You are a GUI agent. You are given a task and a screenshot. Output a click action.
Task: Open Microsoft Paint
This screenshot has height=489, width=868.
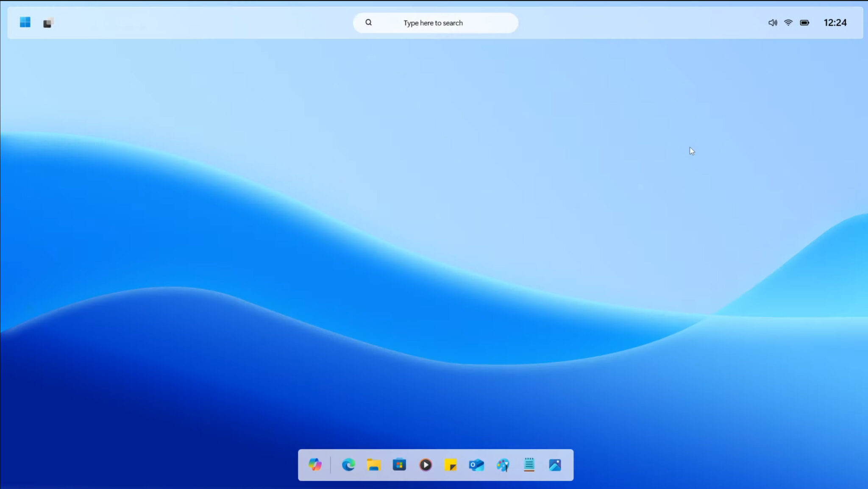tap(503, 465)
